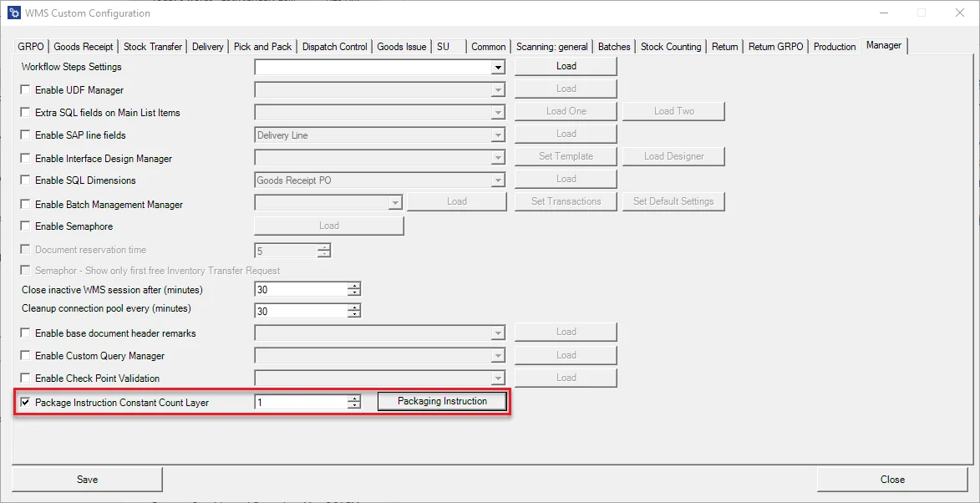Load Workflow Steps Settings

tap(566, 66)
